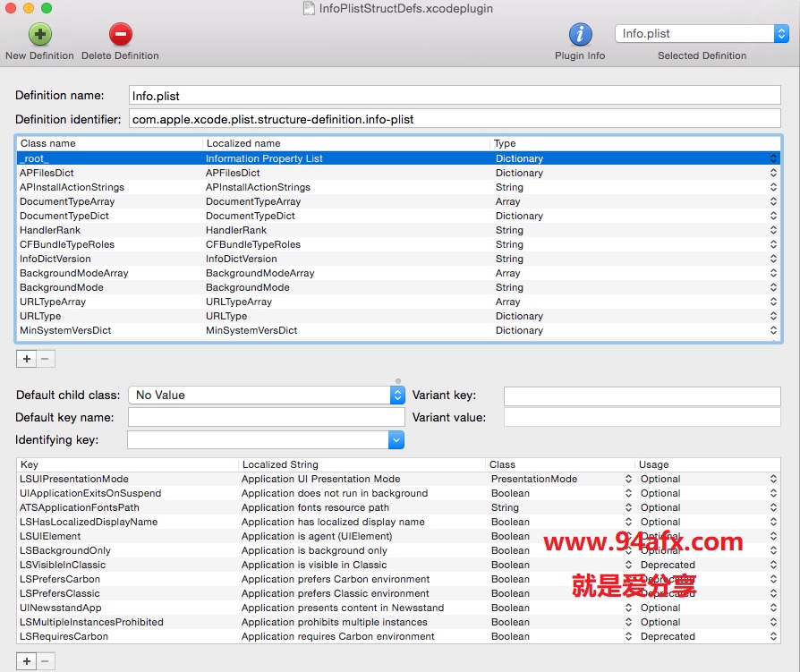
Task: Select the BackgroundModeArray class row
Action: click(x=398, y=273)
